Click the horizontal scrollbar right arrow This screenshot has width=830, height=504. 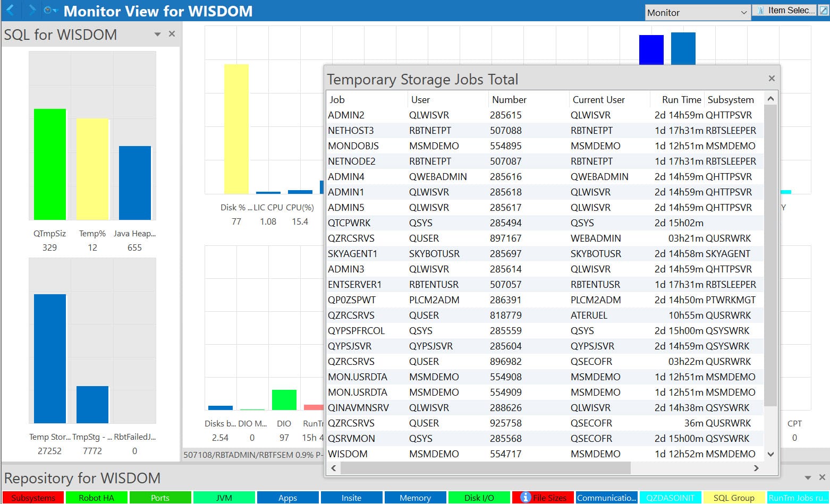(756, 468)
